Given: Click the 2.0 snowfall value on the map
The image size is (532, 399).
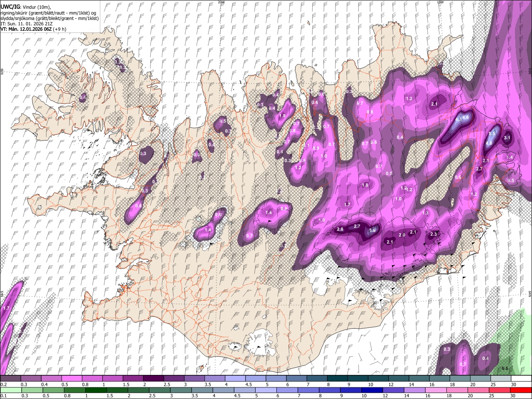Looking at the screenshot, I should pos(402,235).
